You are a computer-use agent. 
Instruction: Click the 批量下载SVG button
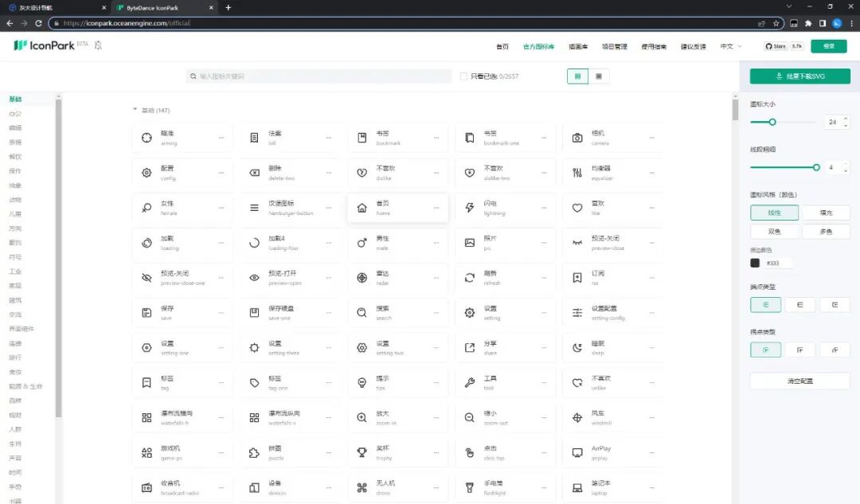(800, 76)
